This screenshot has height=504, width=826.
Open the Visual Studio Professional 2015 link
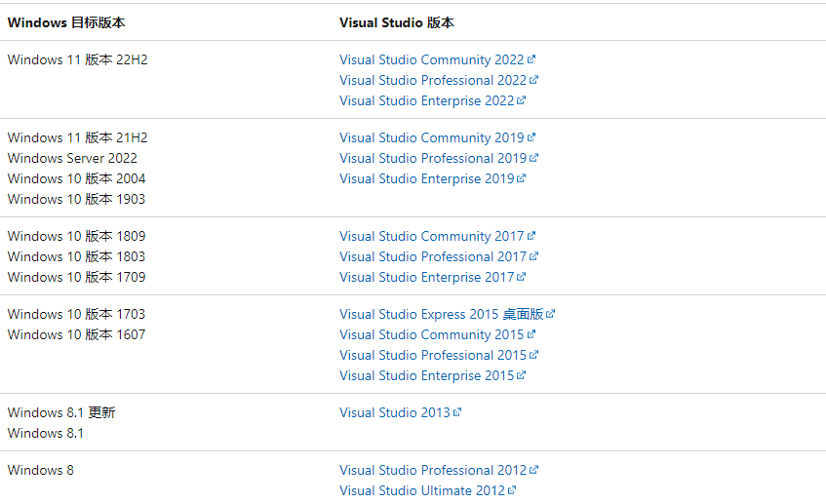coord(433,355)
